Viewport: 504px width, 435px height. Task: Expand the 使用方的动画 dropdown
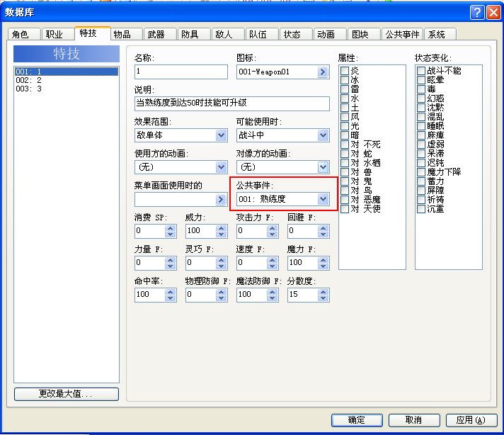point(221,167)
